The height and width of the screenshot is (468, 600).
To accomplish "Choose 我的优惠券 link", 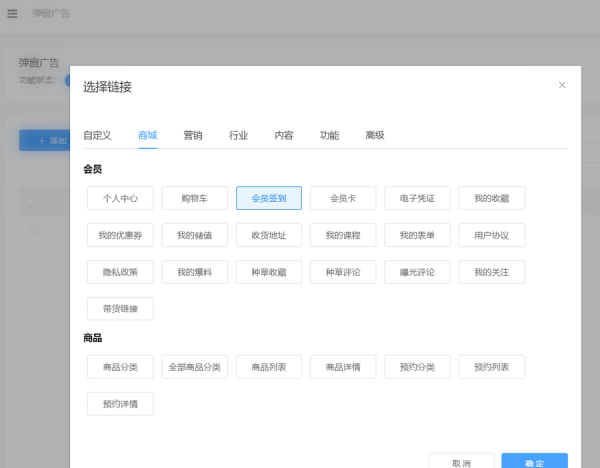I will 120,235.
